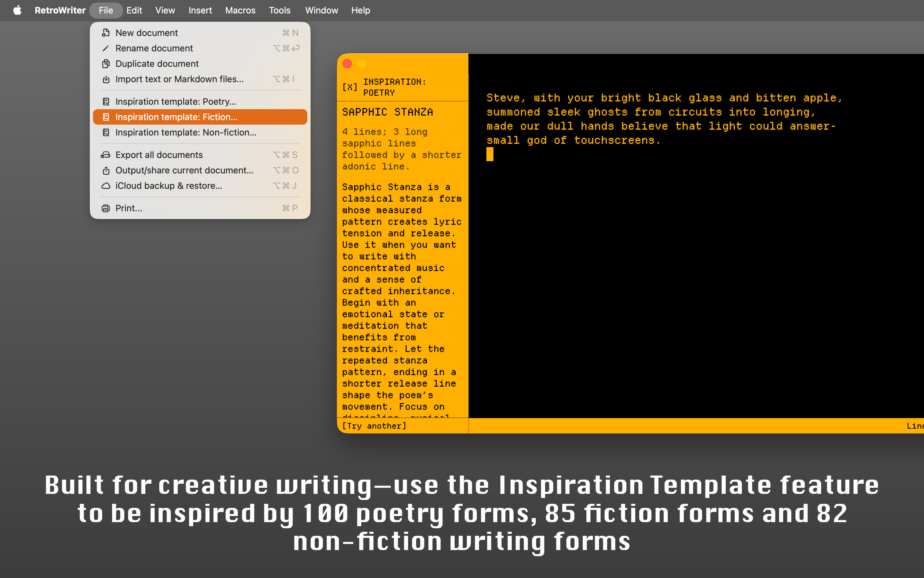Screen dimensions: 924x578
Task: Click the yellow minimize window button
Action: point(362,64)
